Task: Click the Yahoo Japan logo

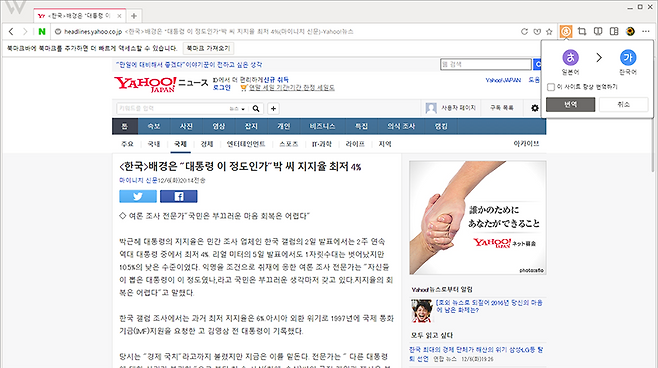Action: 145,84
